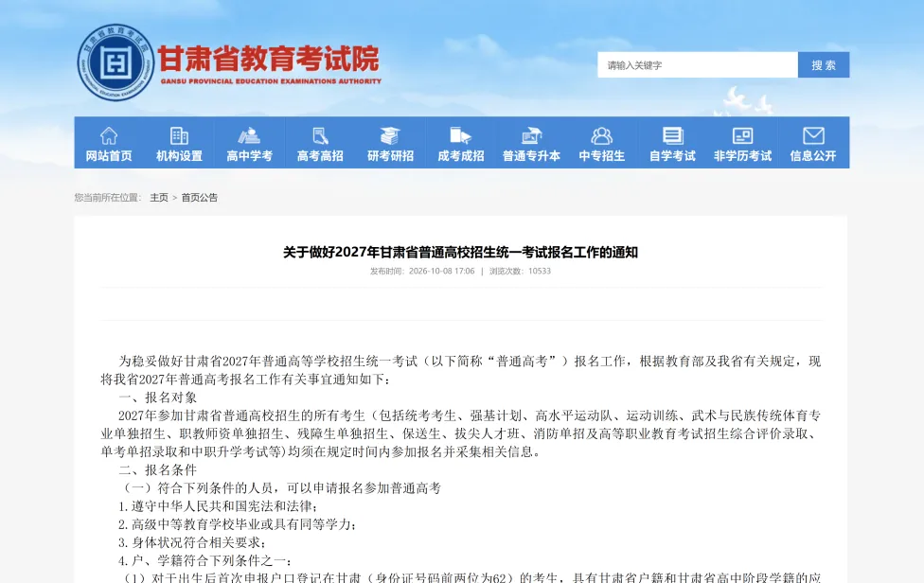Focus the 请输入关键字 search field

(698, 64)
